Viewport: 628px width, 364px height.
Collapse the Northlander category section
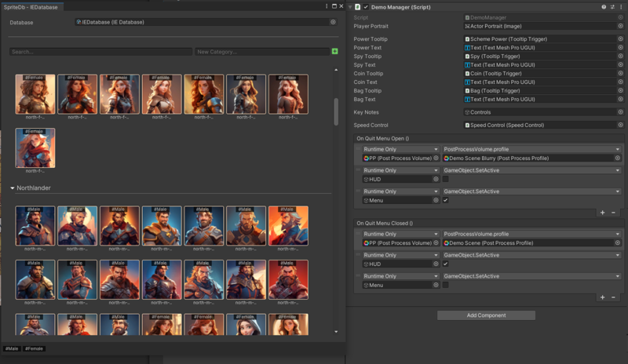[13, 188]
